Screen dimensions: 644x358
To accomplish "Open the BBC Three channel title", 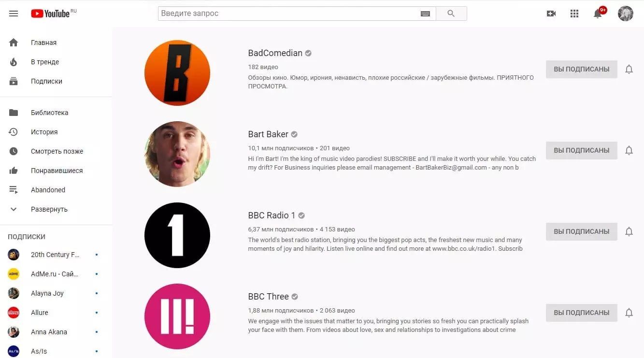I will [268, 297].
